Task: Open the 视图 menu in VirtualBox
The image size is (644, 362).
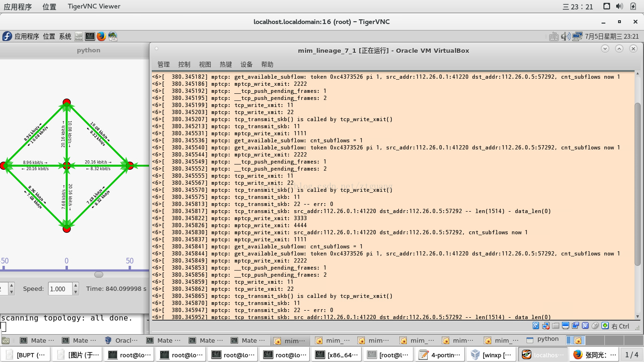Action: (205, 65)
